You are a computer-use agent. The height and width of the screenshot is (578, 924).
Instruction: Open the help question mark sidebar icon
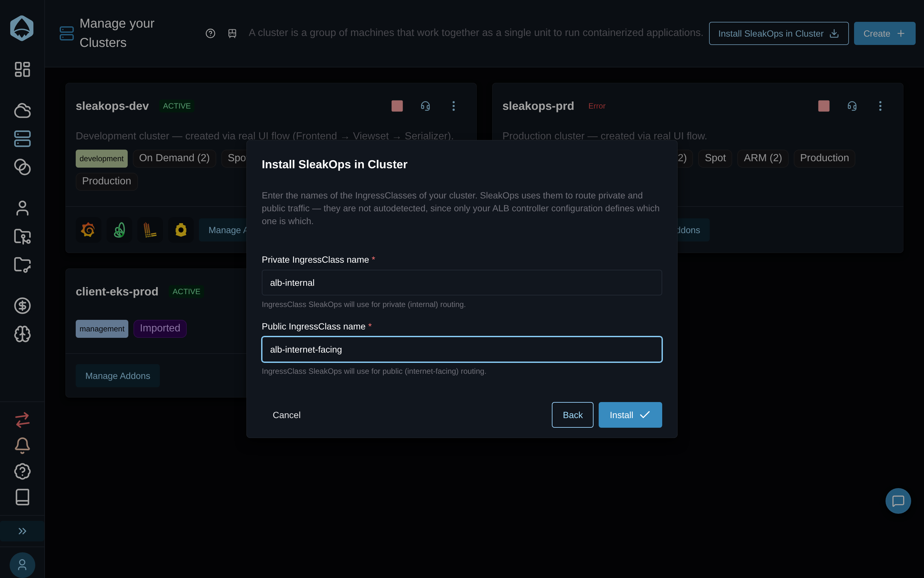pyautogui.click(x=22, y=471)
